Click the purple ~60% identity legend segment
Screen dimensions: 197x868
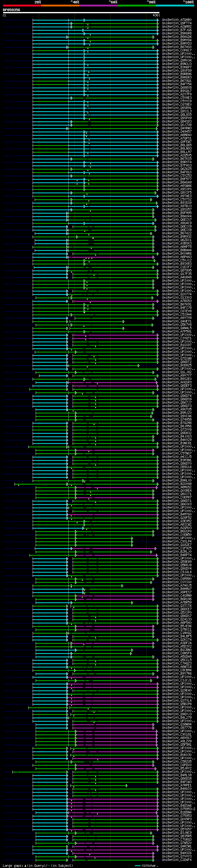tap(98, 6)
